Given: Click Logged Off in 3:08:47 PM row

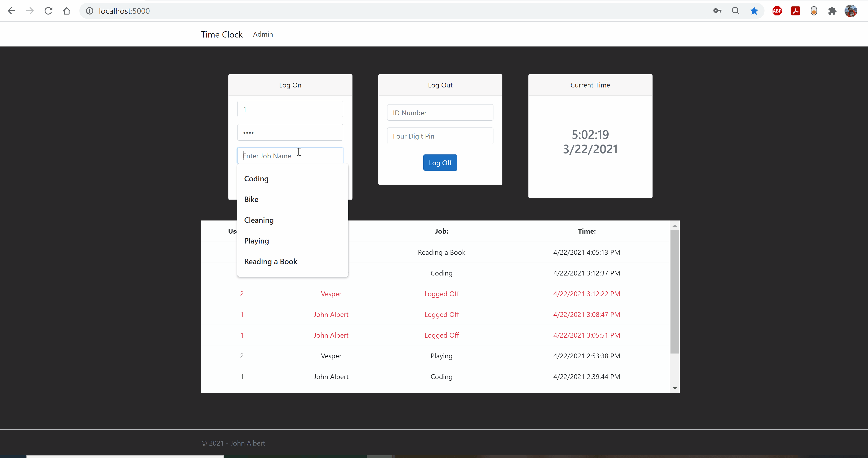Looking at the screenshot, I should click(x=441, y=315).
